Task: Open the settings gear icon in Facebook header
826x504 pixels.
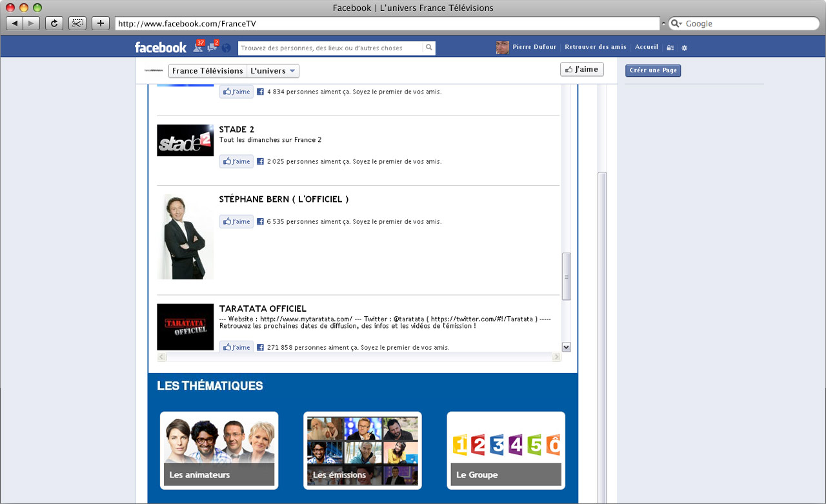Action: coord(685,48)
